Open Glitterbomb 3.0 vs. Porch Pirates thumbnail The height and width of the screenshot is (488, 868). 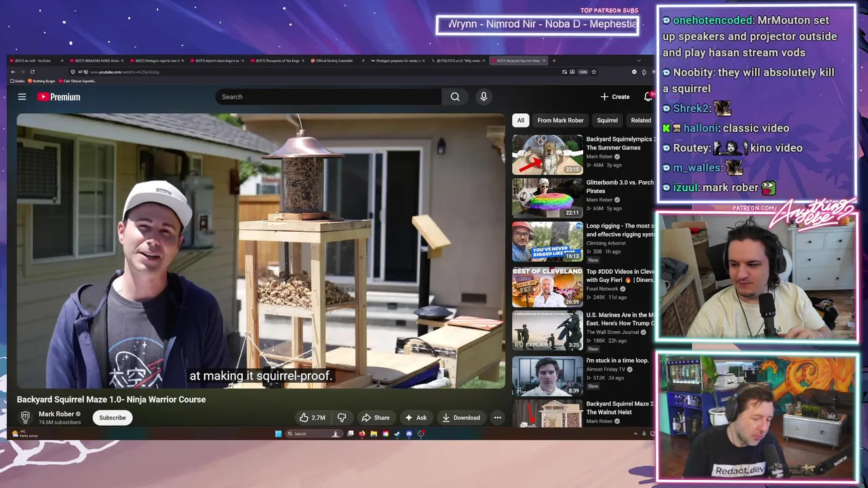pyautogui.click(x=547, y=198)
